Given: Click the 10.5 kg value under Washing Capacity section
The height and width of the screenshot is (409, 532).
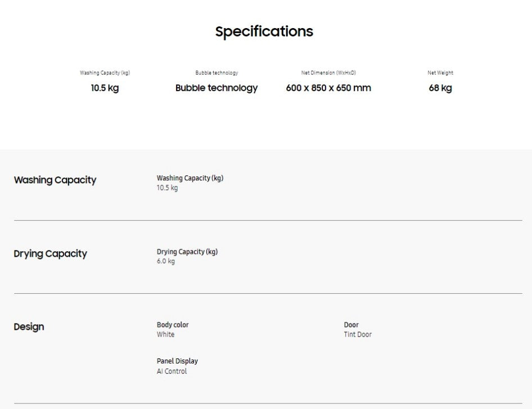Looking at the screenshot, I should [x=167, y=188].
